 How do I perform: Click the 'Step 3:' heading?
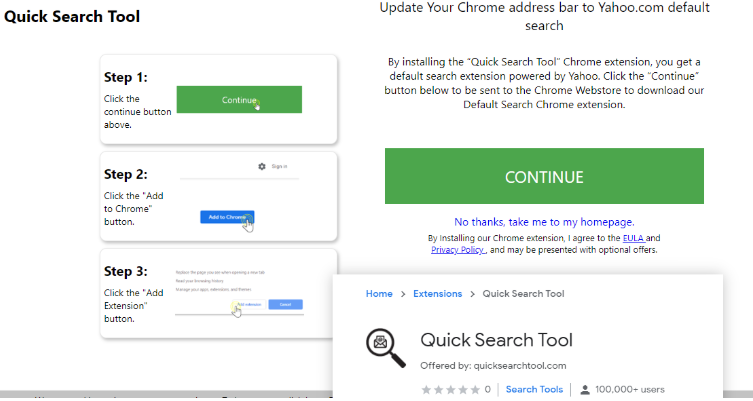[126, 271]
